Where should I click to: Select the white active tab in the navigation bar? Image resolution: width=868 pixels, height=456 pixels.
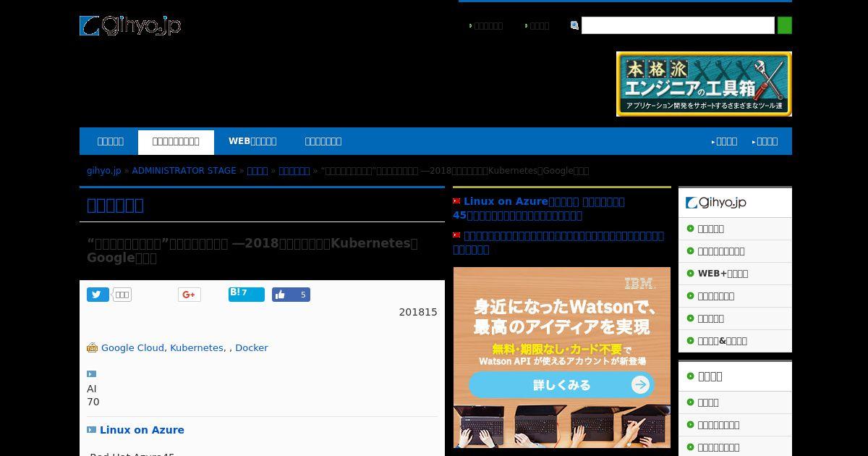point(176,142)
